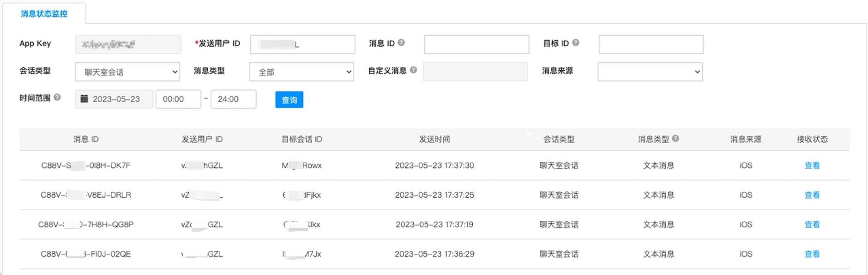Open 查看 link for 17:37:19 message
The height and width of the screenshot is (275, 868).
tap(812, 225)
